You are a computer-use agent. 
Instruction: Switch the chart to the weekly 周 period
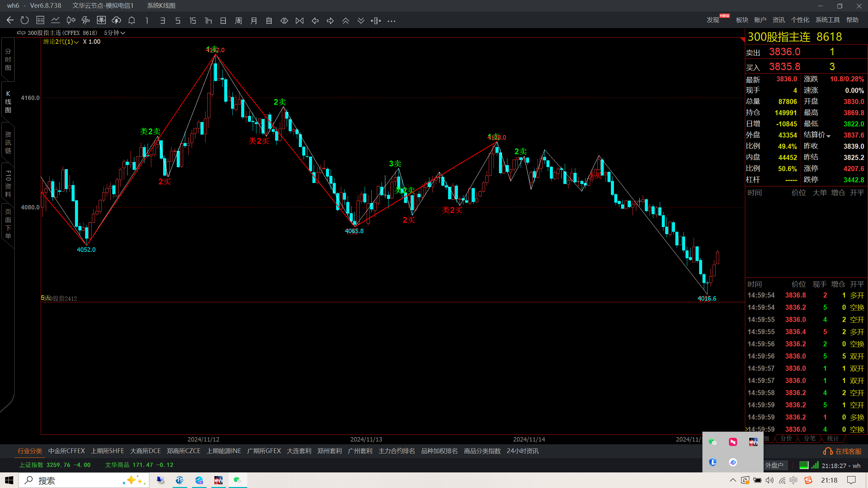238,21
